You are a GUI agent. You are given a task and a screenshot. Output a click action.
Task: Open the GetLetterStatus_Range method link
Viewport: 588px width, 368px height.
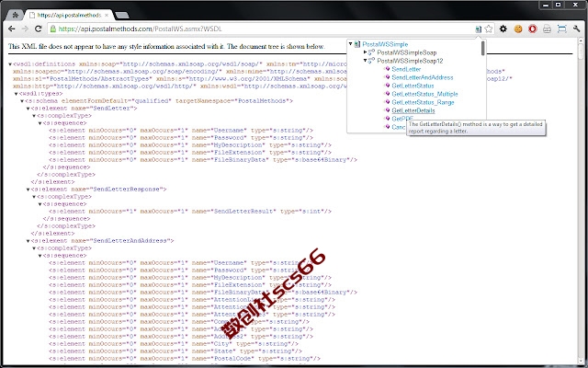(x=423, y=102)
